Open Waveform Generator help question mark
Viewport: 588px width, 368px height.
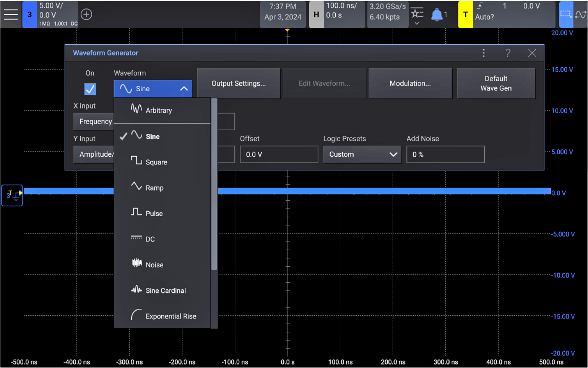[x=508, y=53]
